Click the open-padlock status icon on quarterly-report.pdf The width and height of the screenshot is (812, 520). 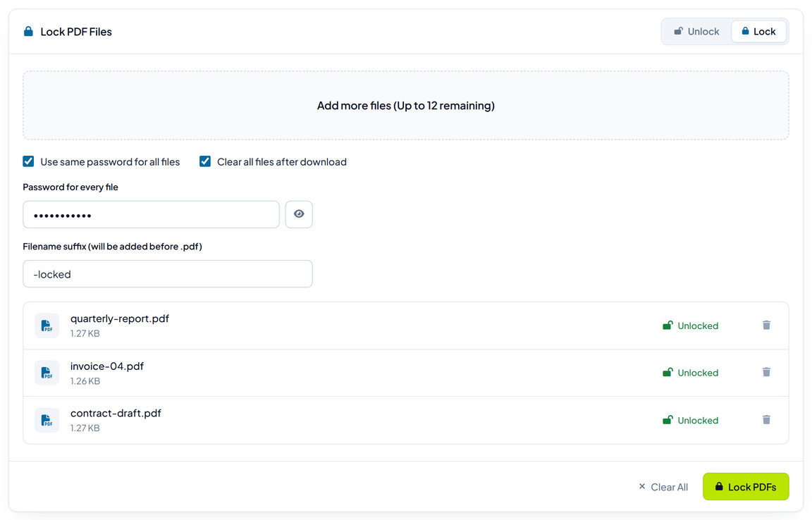coord(668,326)
